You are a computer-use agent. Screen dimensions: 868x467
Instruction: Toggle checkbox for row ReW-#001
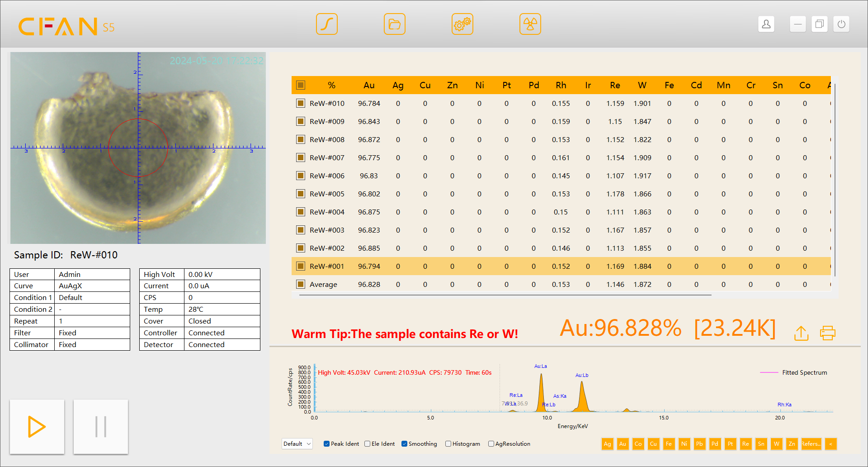(x=301, y=266)
